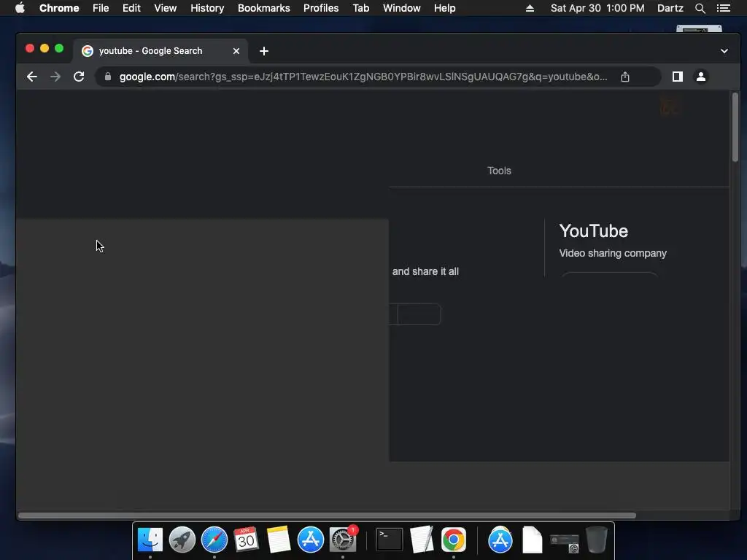Click the forward navigation arrow
This screenshot has width=747, height=560.
pos(55,77)
